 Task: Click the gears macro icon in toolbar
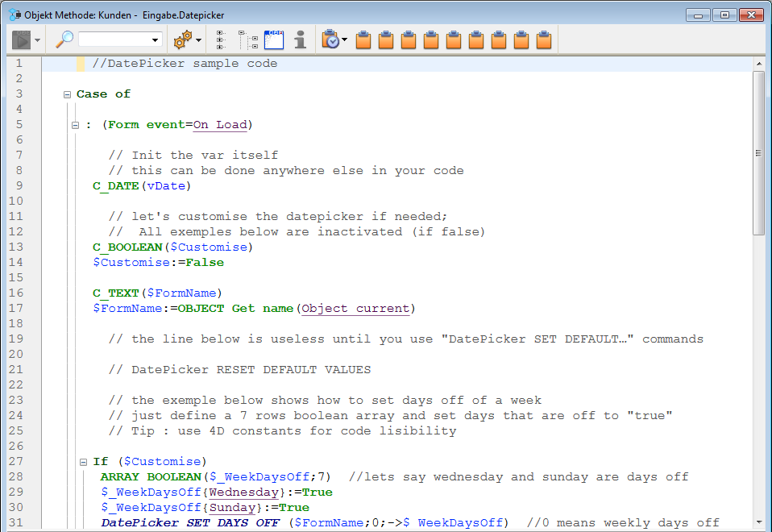click(183, 39)
